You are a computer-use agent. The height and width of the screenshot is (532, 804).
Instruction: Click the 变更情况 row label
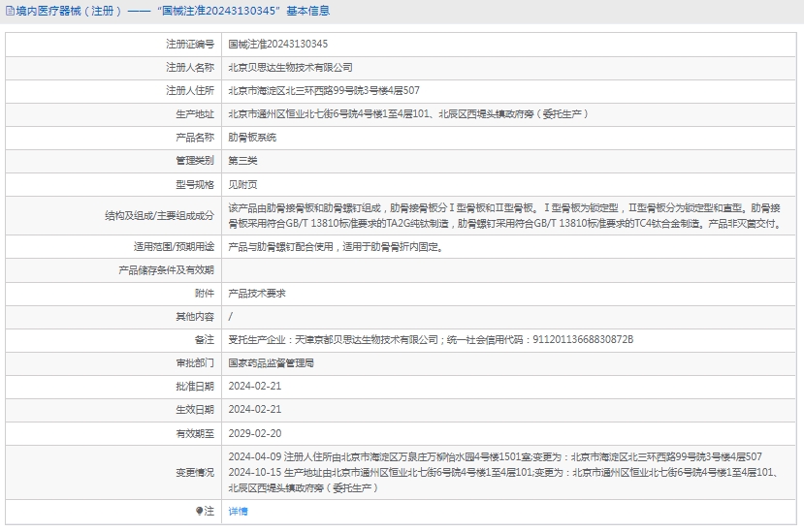pos(194,472)
